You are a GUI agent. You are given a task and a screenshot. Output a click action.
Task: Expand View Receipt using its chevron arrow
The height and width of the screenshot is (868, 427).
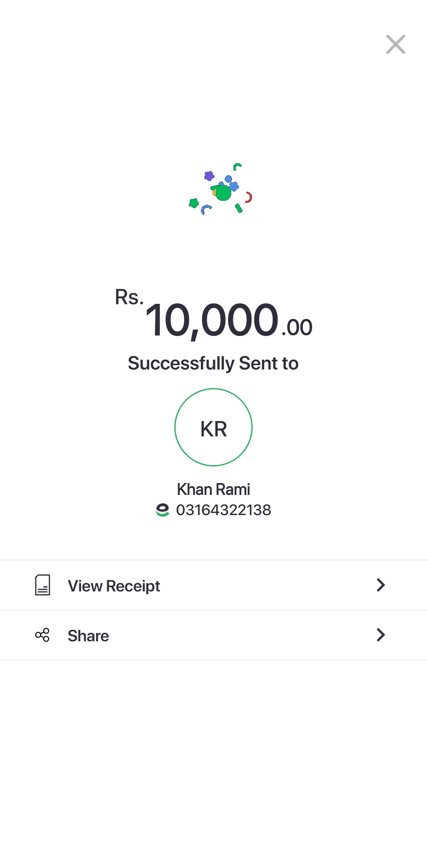click(x=380, y=585)
